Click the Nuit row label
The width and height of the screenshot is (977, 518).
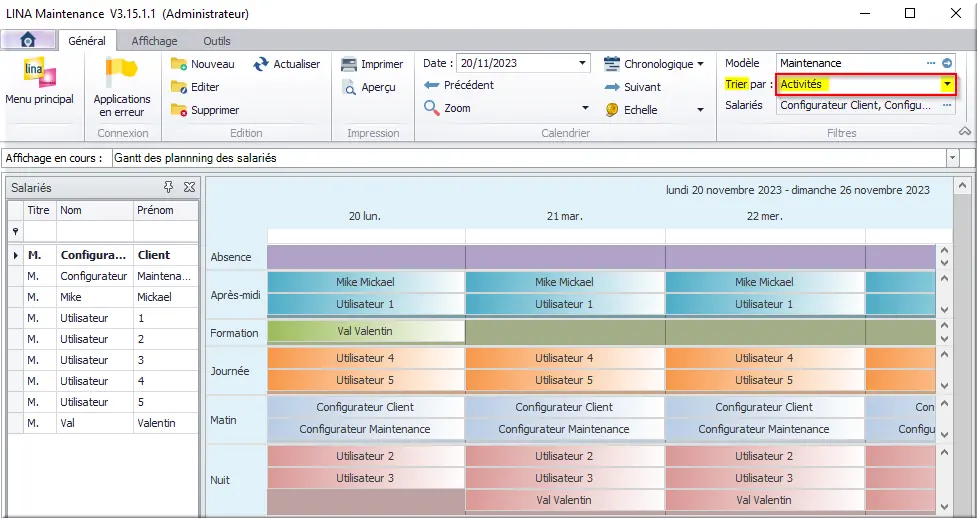pyautogui.click(x=220, y=480)
